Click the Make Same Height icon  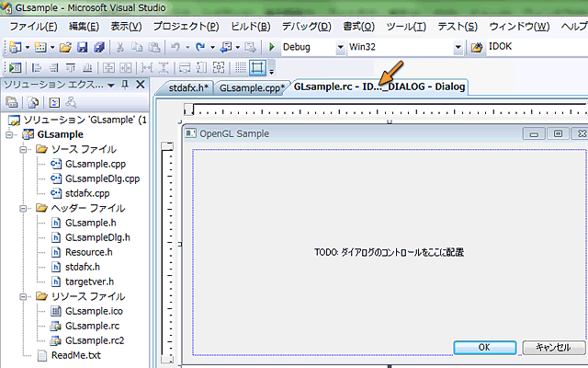pos(201,68)
